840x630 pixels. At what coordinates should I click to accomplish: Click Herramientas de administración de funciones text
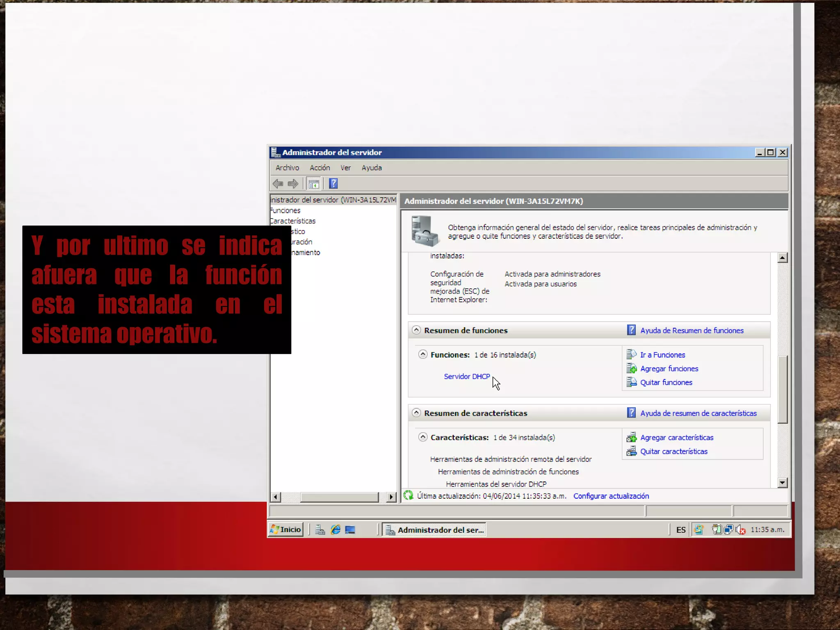pos(508,472)
